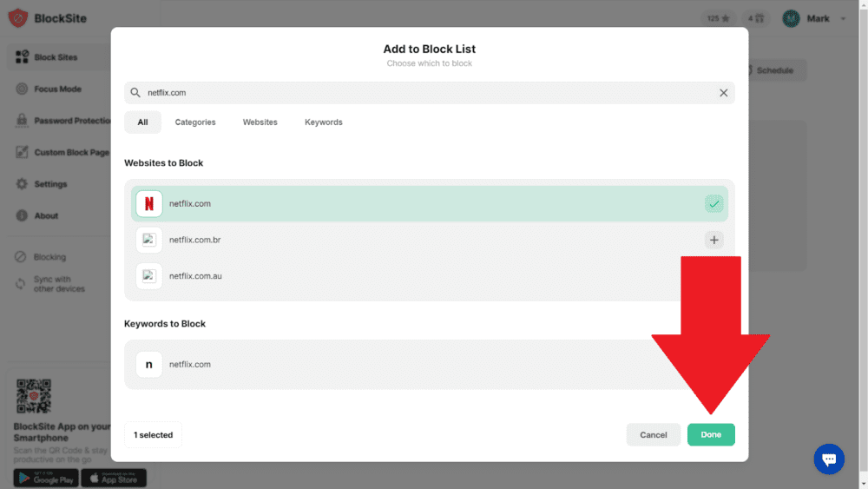Open Settings via the gear icon

(23, 184)
